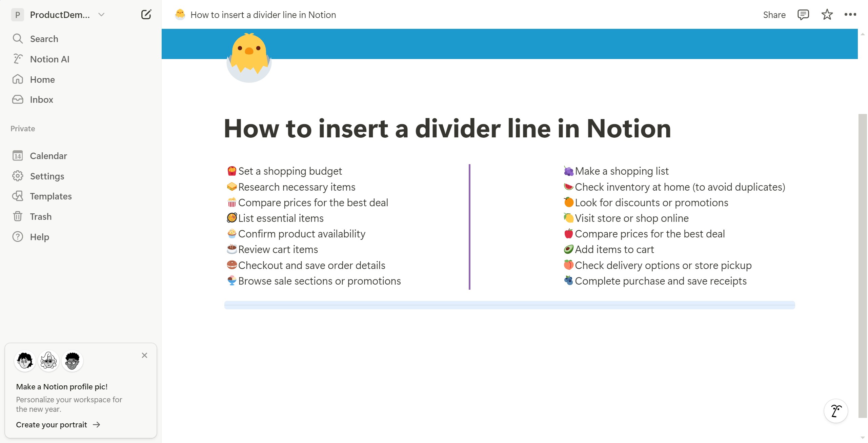The image size is (868, 443).
Task: Click 'Look for discounts or promotions' line
Action: [651, 203]
